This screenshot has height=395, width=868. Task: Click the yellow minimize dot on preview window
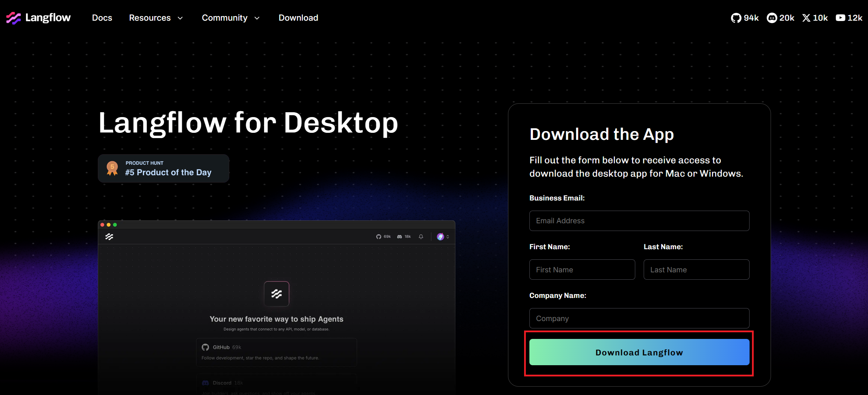(x=109, y=225)
